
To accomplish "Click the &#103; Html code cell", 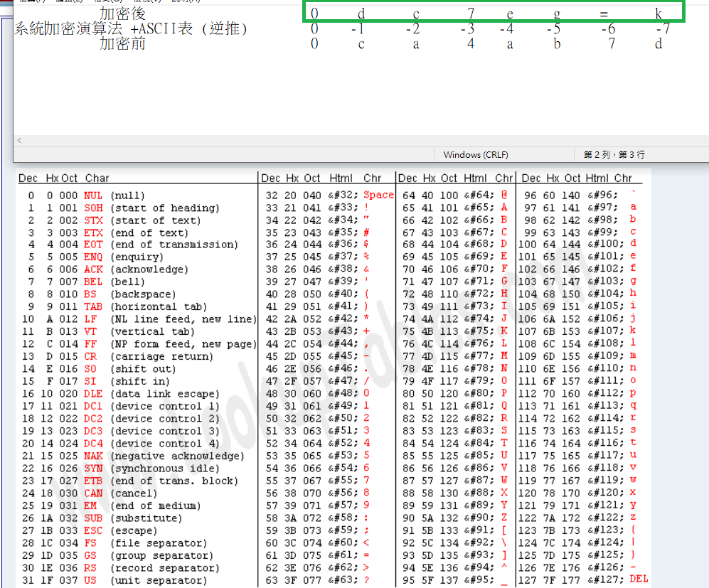I will [606, 281].
